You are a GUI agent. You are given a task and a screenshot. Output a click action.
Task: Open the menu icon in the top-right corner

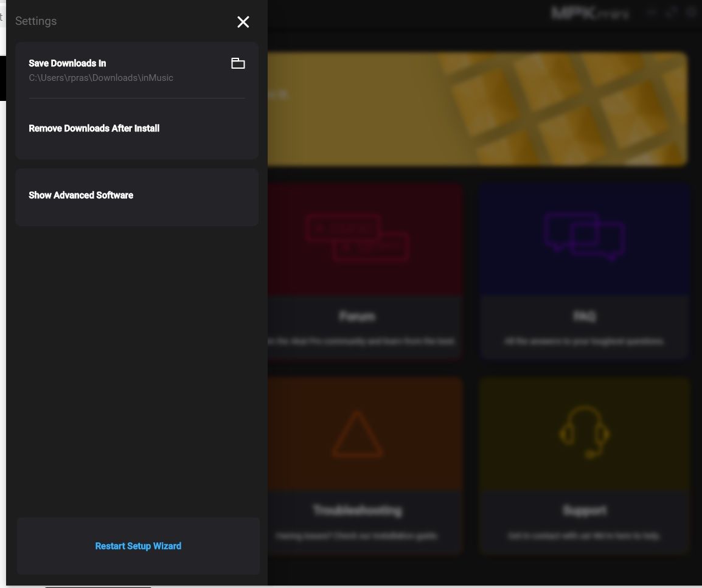tap(692, 12)
